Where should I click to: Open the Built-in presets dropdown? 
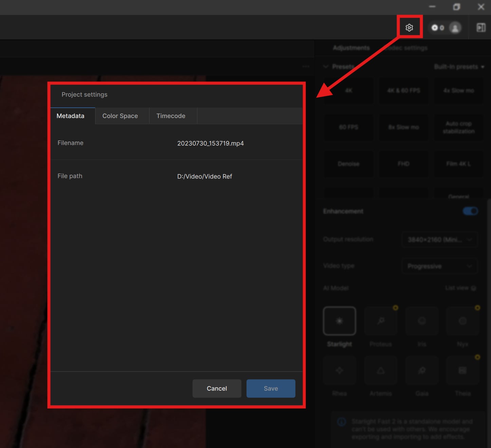(x=459, y=67)
